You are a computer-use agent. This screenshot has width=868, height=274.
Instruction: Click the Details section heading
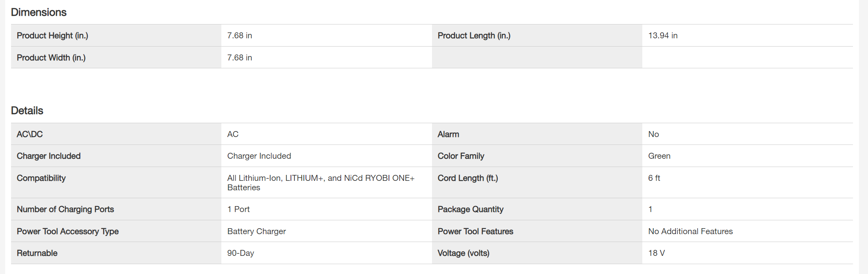pyautogui.click(x=27, y=111)
